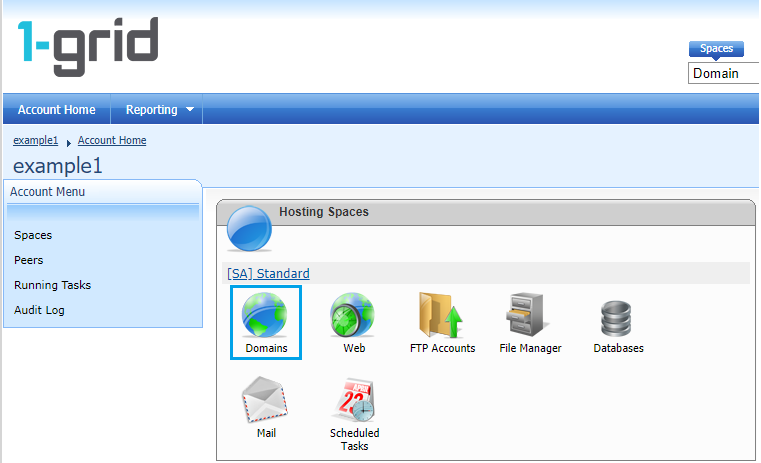This screenshot has width=761, height=463.
Task: Open the File Manager cabinet icon
Action: [x=528, y=314]
